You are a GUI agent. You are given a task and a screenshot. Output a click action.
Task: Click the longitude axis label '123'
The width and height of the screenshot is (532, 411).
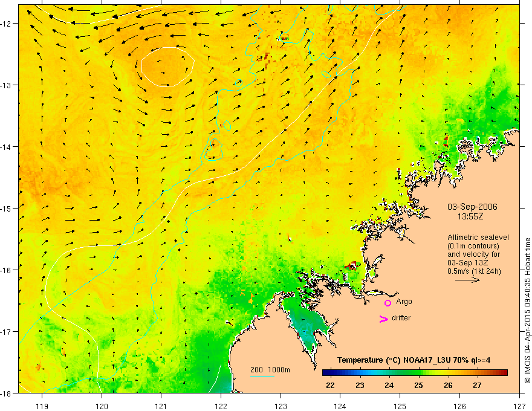tap(281, 406)
